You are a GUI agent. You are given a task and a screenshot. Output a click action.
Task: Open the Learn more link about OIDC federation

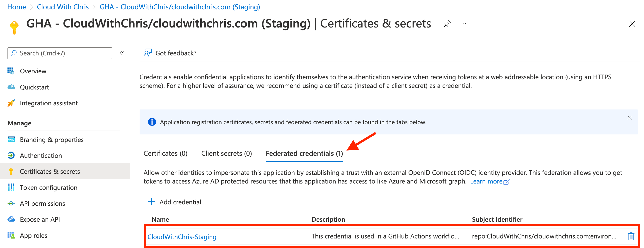[487, 181]
